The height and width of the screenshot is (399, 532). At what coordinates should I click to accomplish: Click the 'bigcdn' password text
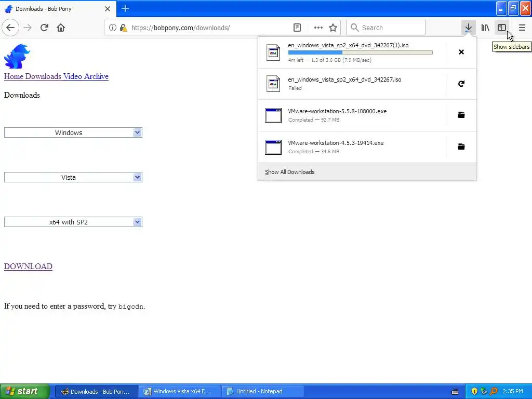[130, 307]
